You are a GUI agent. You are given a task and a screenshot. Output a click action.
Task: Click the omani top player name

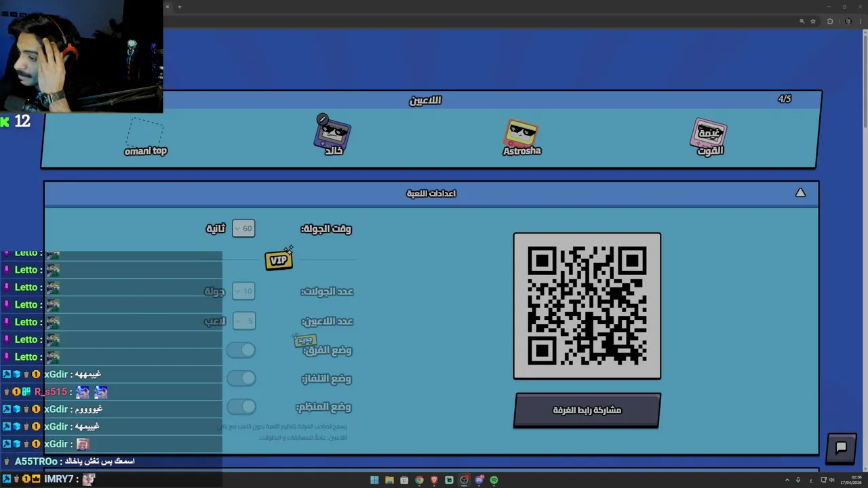[x=146, y=151]
